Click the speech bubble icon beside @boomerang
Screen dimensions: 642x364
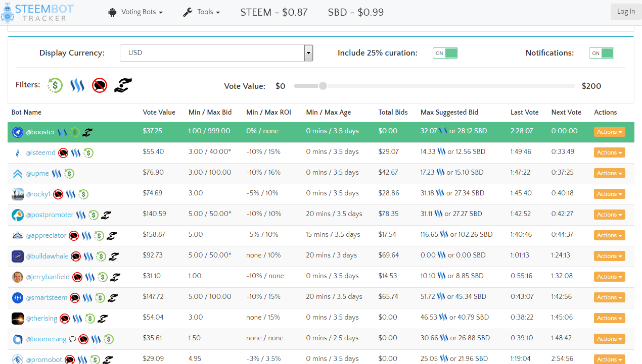pyautogui.click(x=72, y=339)
